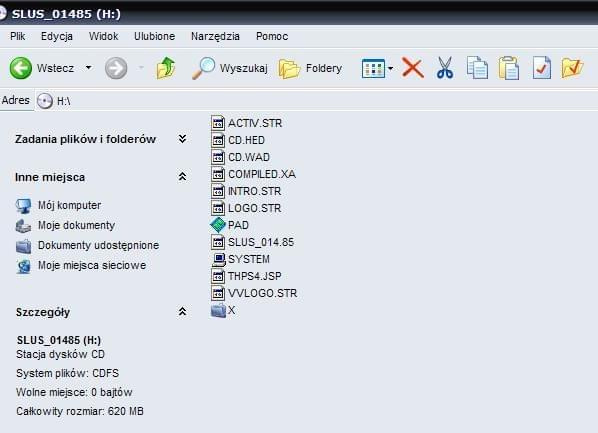Click the clipboard paste icon

(509, 68)
